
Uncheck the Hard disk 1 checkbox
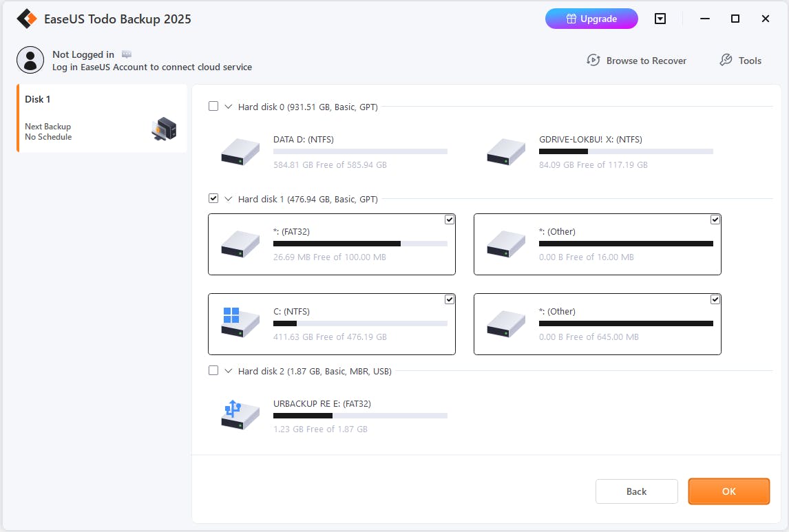(x=213, y=198)
